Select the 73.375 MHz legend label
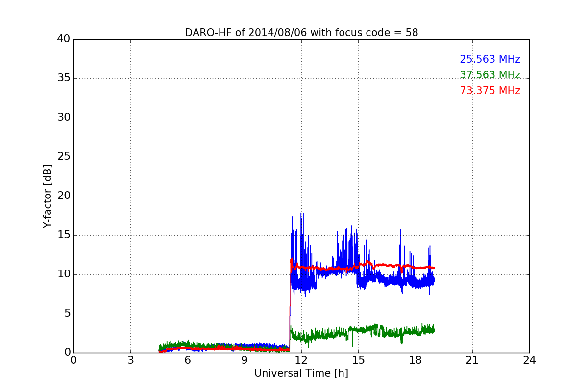Screen dimensions: 588x392 click(490, 91)
